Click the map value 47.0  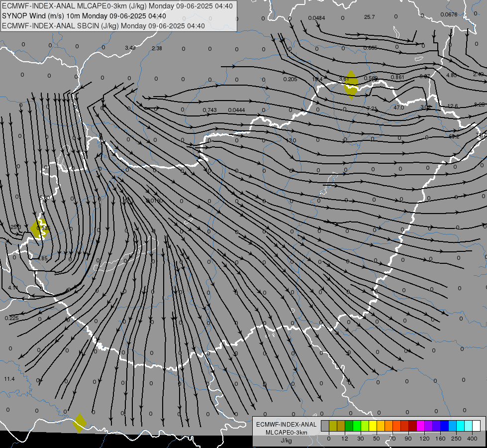point(398,108)
